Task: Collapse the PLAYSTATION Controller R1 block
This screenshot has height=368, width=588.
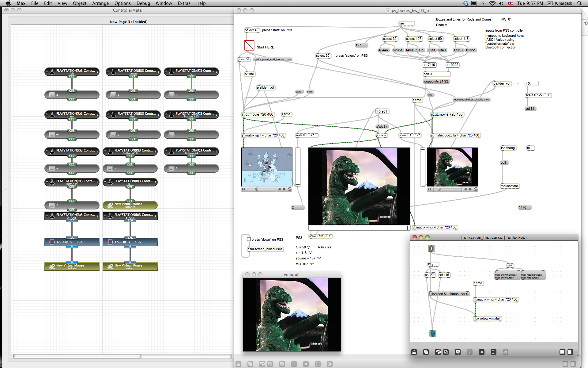Action: tap(105, 182)
